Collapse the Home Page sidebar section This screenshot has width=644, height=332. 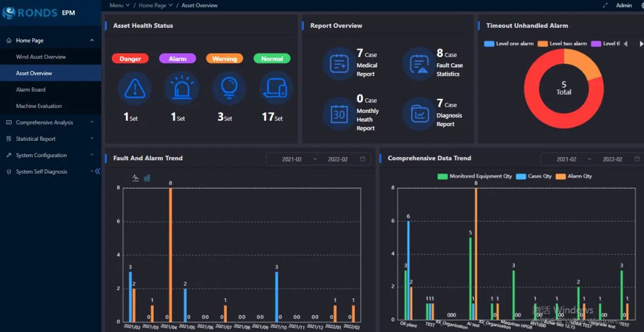92,40
